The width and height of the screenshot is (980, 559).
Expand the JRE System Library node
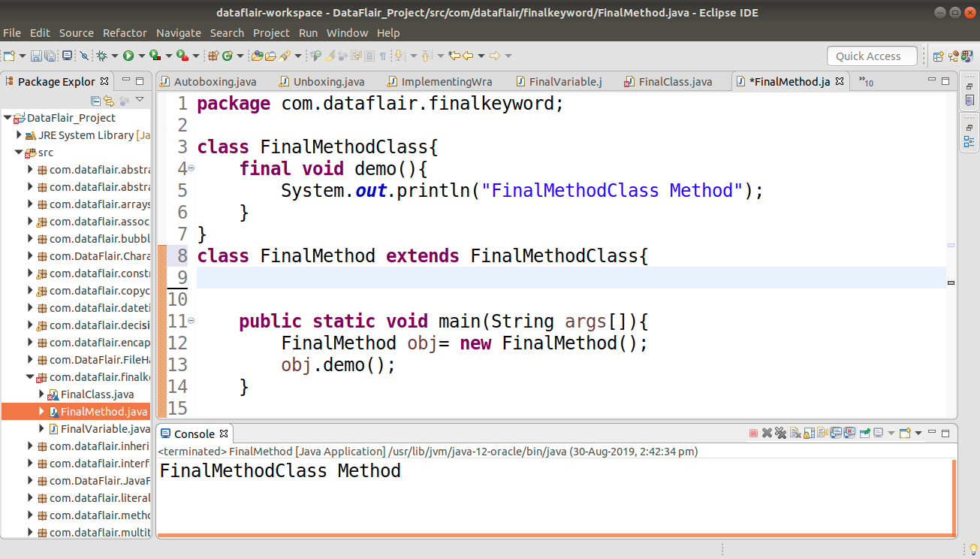[18, 134]
